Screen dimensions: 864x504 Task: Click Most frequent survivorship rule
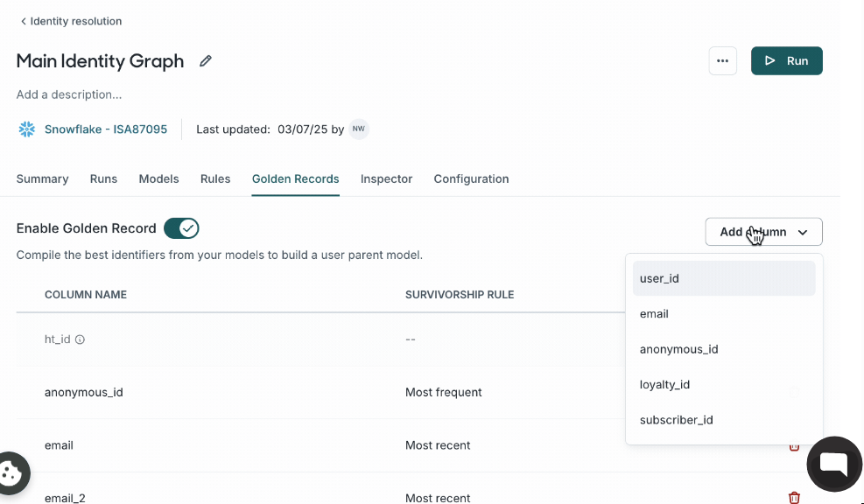[x=444, y=392]
